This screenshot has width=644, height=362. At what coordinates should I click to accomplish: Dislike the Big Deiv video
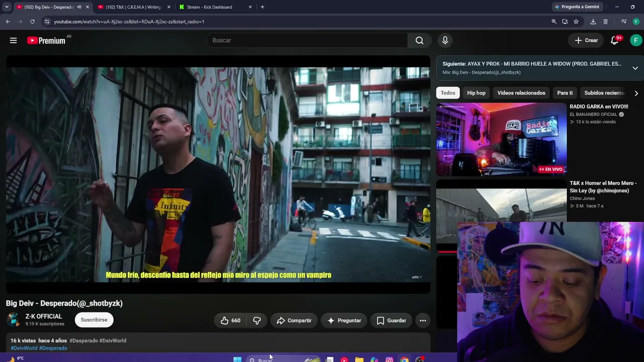point(257,320)
